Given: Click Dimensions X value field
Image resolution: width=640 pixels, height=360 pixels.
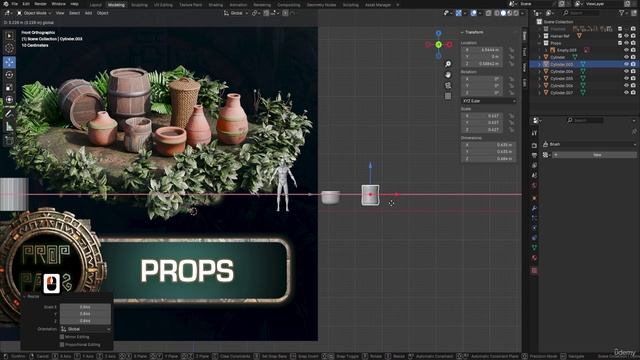Looking at the screenshot, I should [489, 144].
